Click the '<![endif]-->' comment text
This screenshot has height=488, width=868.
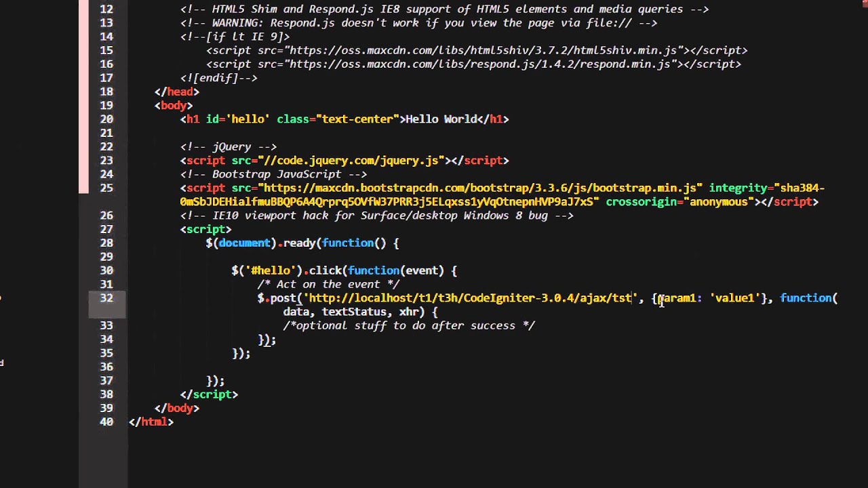tap(219, 78)
